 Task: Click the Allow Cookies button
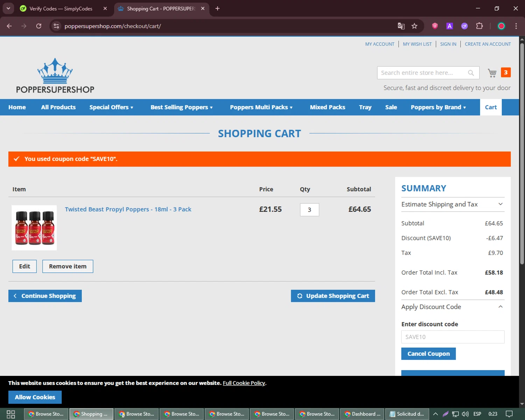click(x=35, y=397)
